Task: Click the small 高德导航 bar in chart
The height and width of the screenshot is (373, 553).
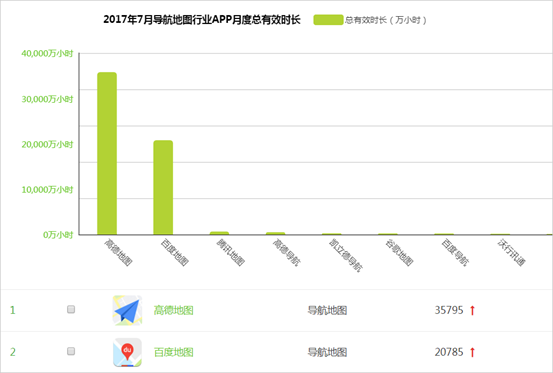Action: [275, 233]
